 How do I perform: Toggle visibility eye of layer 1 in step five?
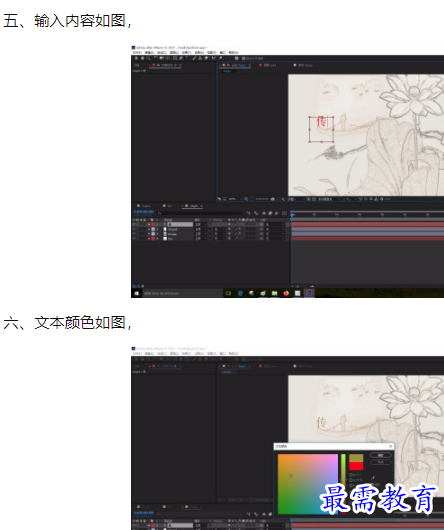click(134, 224)
